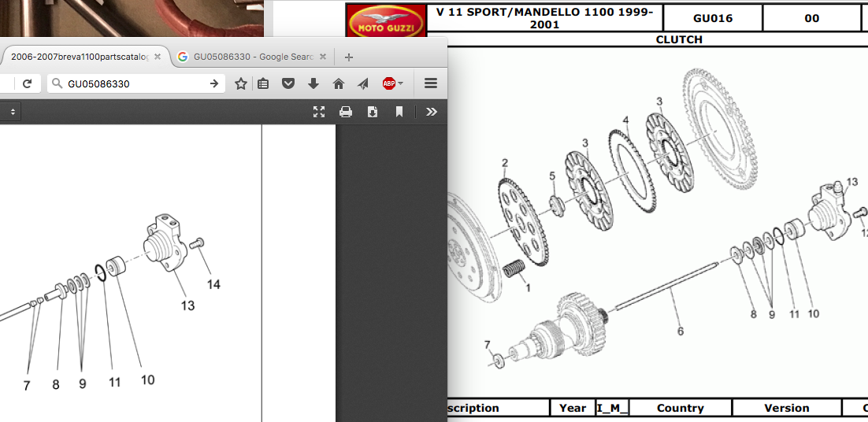Click the I_M_ column header
Screen dimensions: 868x422
(x=612, y=408)
